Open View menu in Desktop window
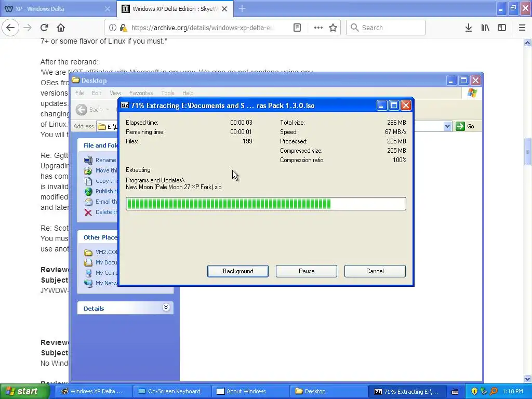 click(115, 93)
